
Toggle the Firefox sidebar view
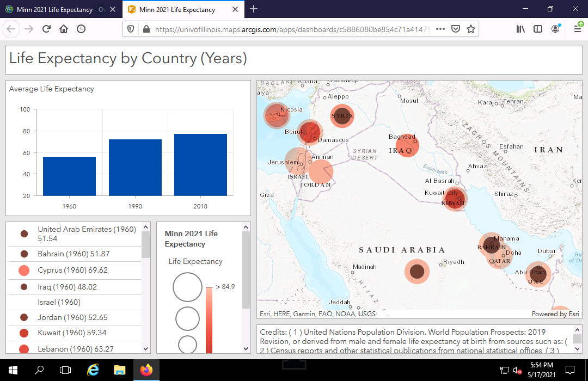coord(538,28)
